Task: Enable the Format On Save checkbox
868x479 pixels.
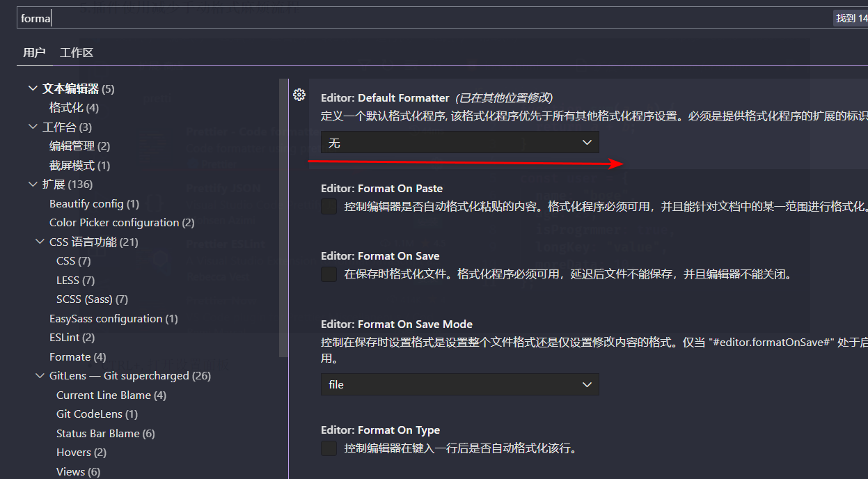Action: pos(329,274)
